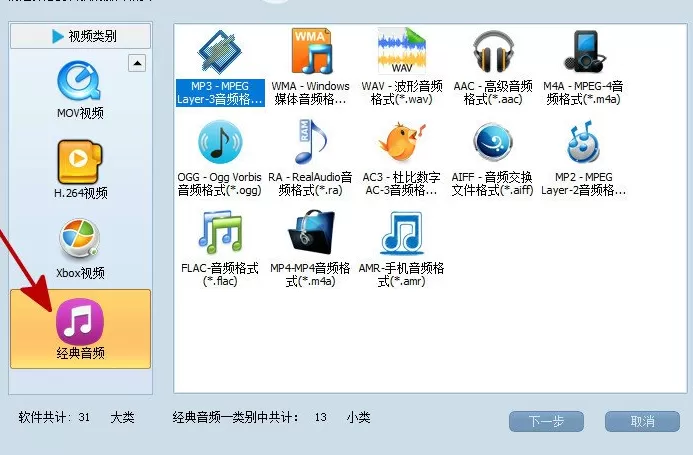Select the AIFF audio interchange icon
This screenshot has width=693, height=455.
coord(493,142)
